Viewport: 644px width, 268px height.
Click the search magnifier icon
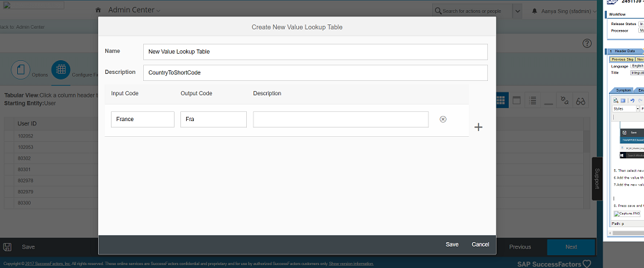click(x=438, y=11)
